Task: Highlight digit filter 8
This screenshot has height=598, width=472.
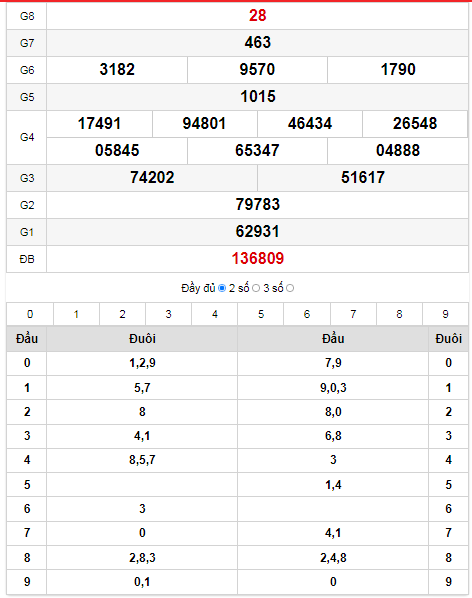Action: pos(399,314)
